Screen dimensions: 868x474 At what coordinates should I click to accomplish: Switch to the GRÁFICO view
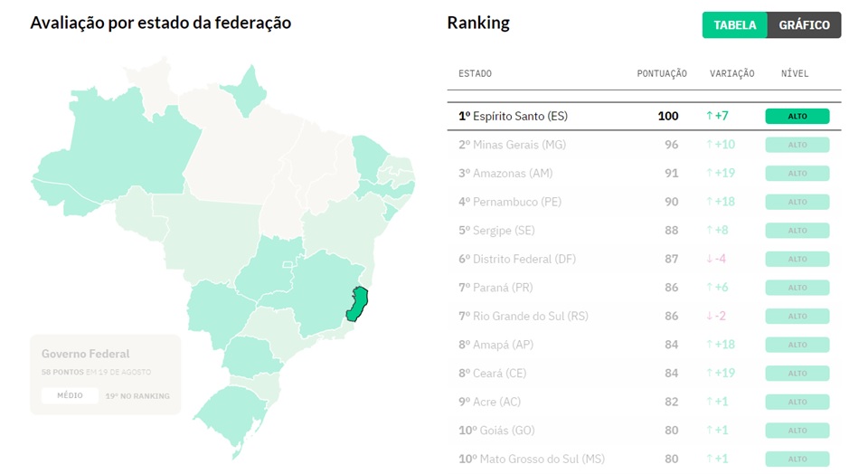804,25
